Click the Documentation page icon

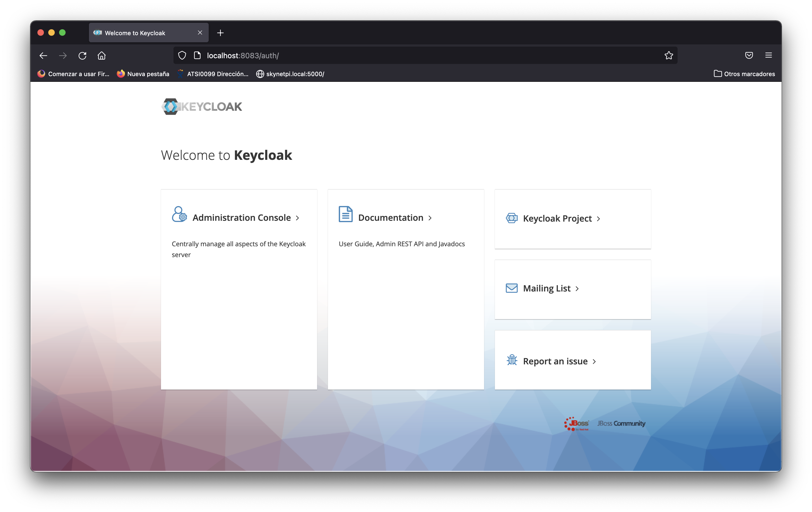(345, 214)
